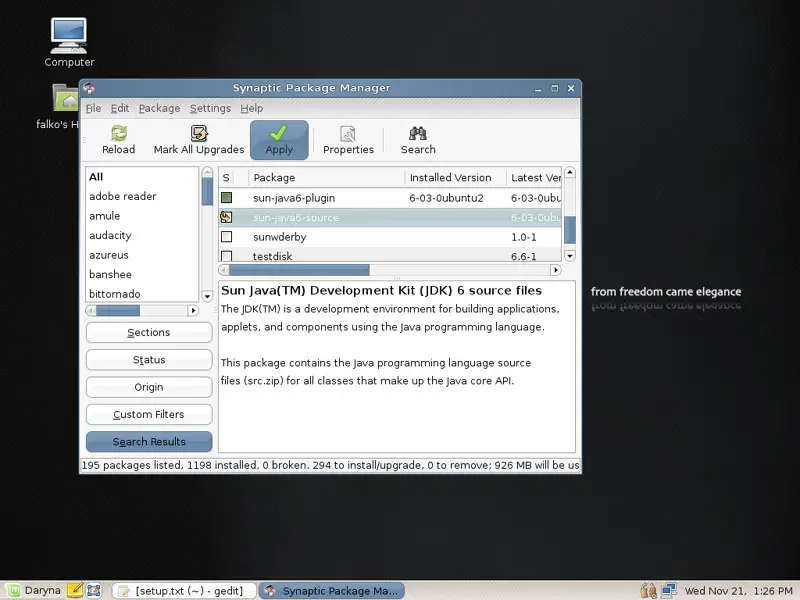
Task: Click the package list's horizontal scrollbar thumb
Action: (x=299, y=270)
